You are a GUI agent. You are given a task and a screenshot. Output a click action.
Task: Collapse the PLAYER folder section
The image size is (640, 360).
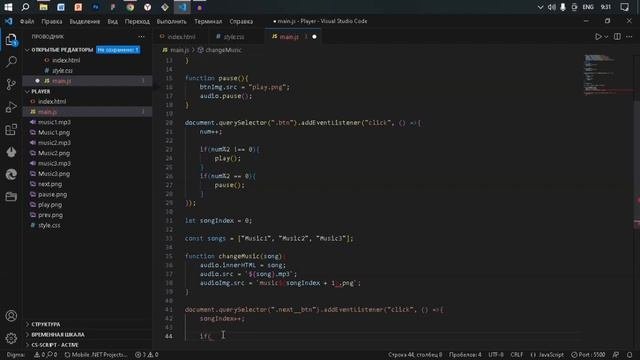pos(27,91)
